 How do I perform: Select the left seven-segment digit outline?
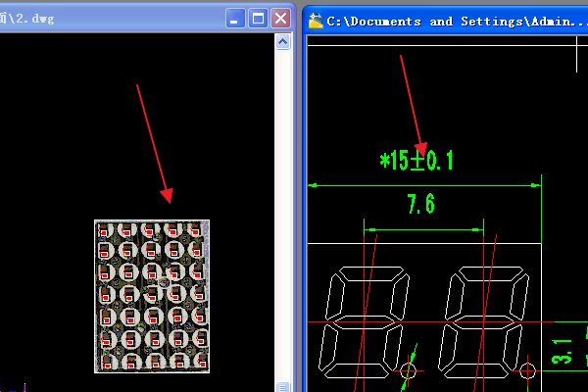(x=364, y=322)
